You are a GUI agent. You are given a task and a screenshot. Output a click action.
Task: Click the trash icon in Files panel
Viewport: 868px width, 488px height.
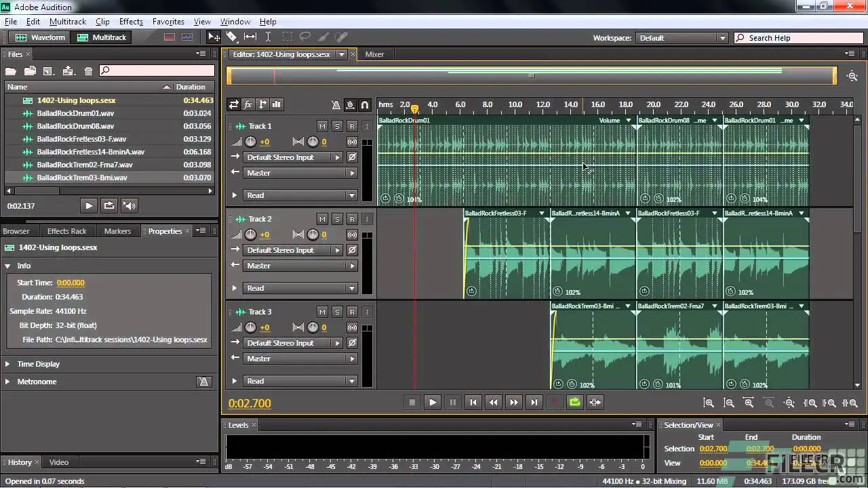point(88,70)
